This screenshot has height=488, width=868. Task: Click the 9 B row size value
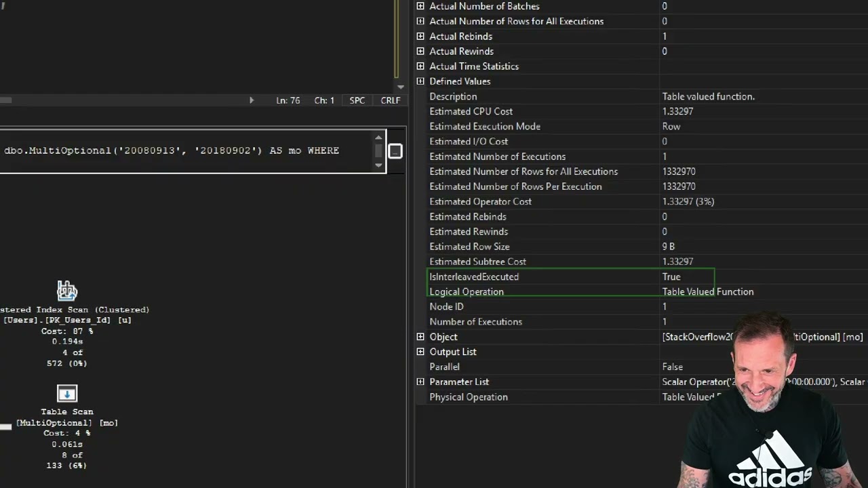pos(668,247)
